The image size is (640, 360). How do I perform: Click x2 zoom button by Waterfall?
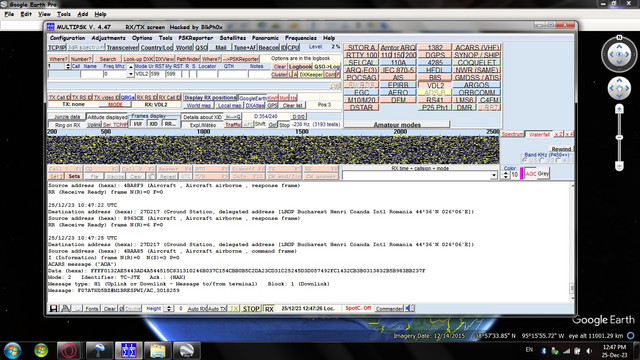point(558,134)
